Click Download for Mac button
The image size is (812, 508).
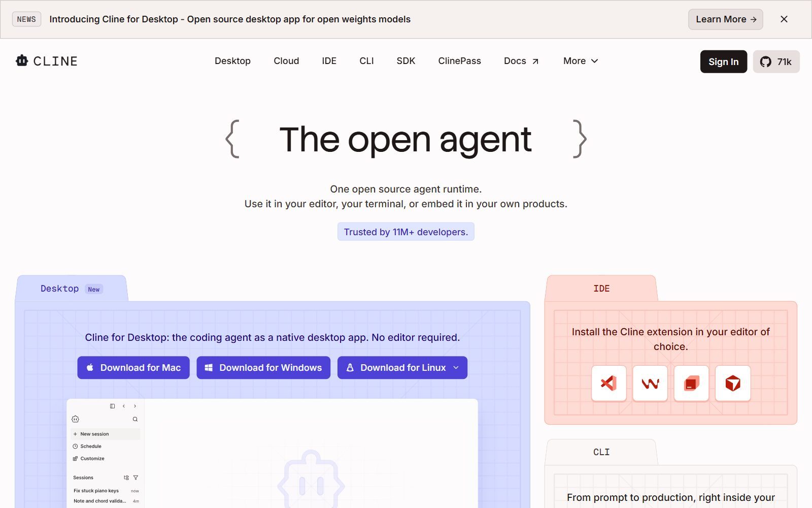[x=133, y=368]
